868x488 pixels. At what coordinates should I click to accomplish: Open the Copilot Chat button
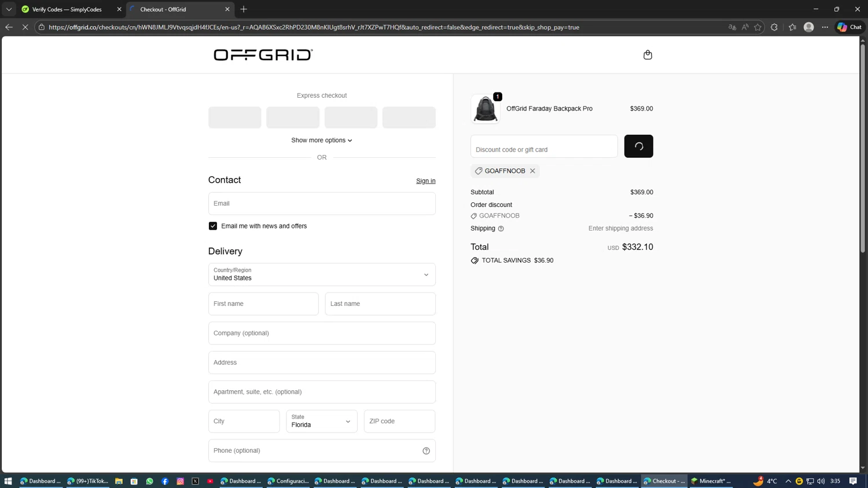click(x=849, y=27)
